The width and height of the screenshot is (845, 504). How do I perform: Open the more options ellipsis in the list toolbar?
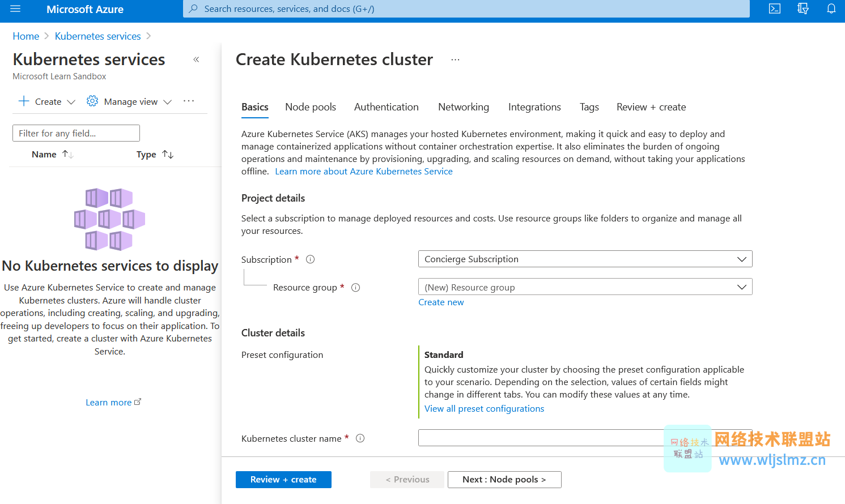[189, 101]
